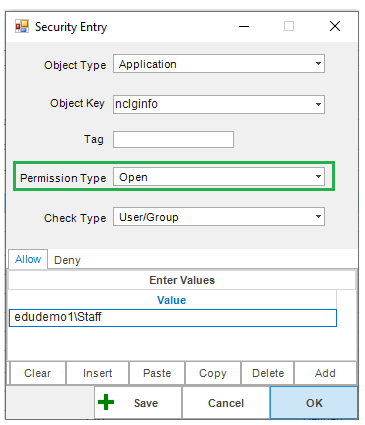
Task: Select the Allow tab
Action: [28, 259]
